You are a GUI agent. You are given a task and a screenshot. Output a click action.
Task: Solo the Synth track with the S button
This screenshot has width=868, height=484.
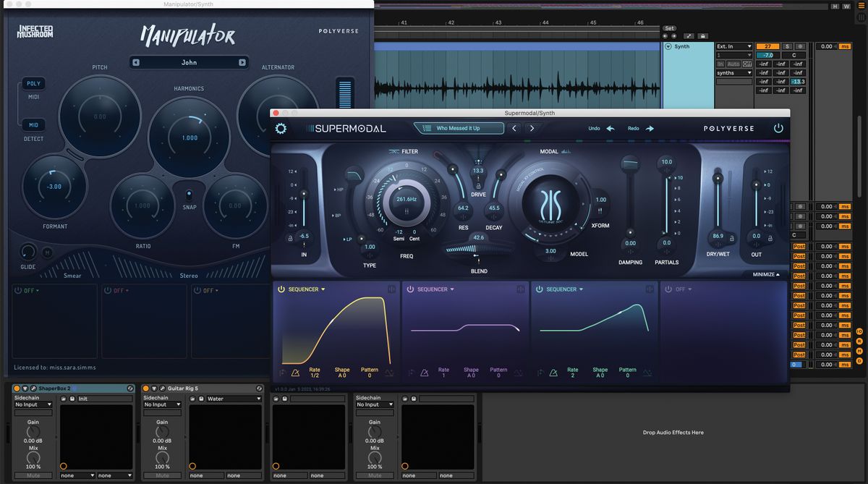pyautogui.click(x=788, y=46)
